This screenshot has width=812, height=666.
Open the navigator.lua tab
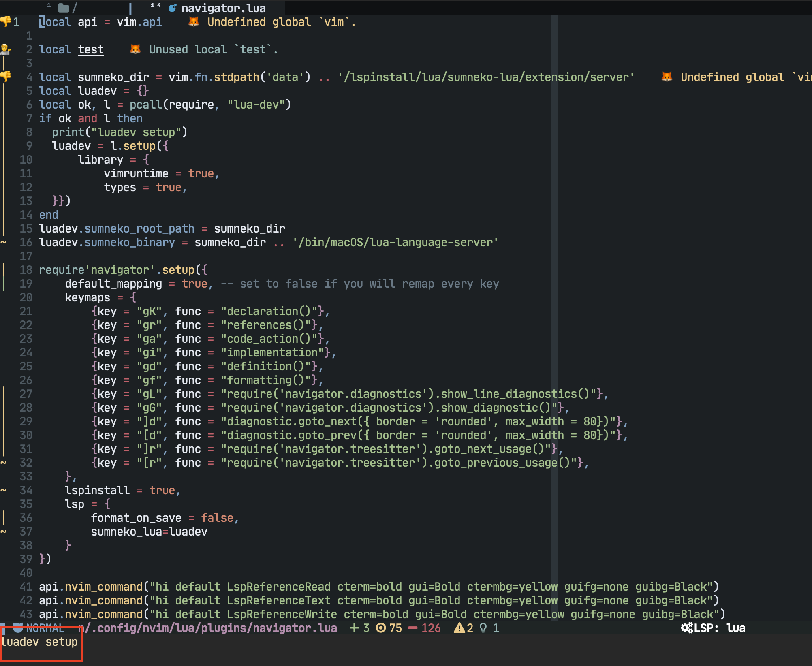click(223, 8)
